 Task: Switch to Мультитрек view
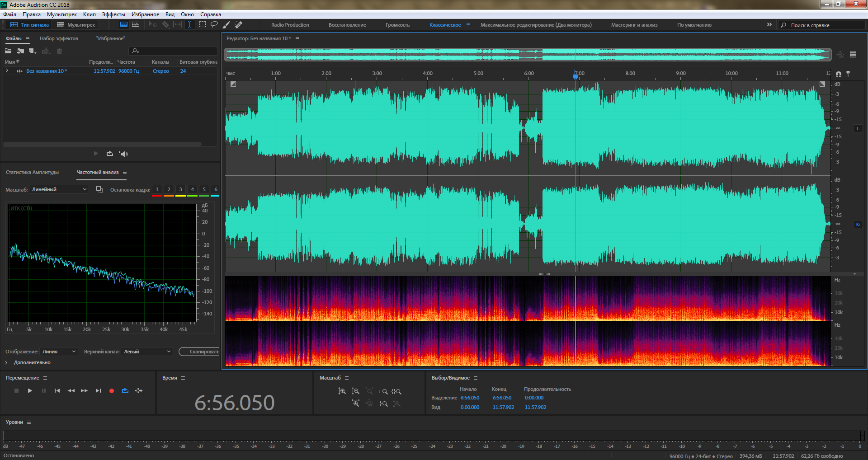(76, 25)
